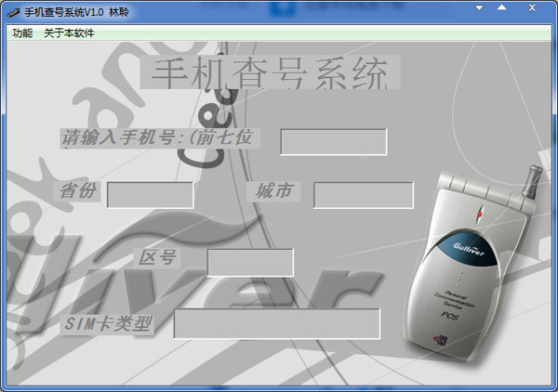
Task: Close the 手机查号系统 window
Action: pos(531,8)
